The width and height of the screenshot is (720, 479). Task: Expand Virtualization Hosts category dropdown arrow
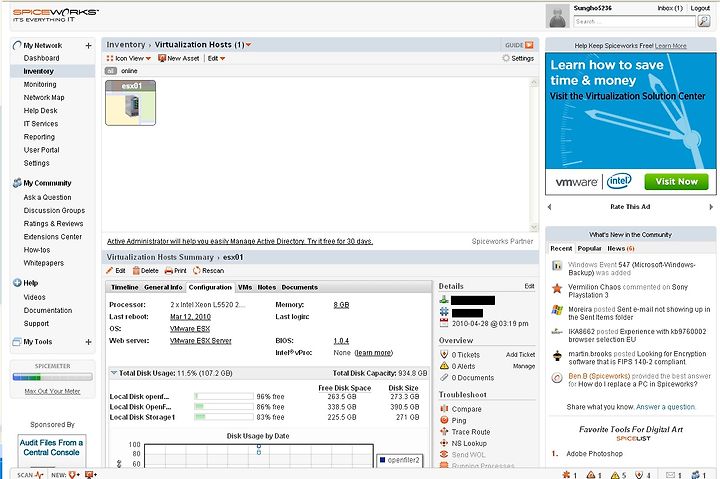coord(248,45)
